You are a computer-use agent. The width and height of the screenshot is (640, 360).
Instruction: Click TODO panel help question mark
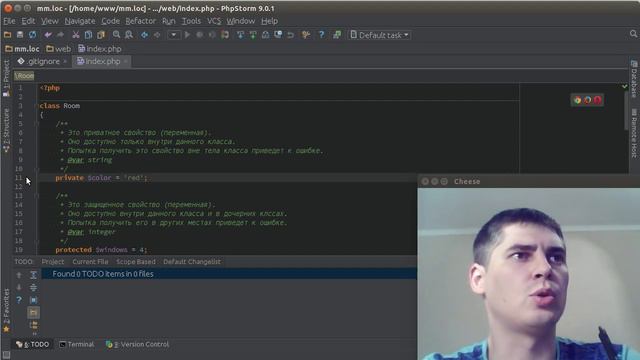pyautogui.click(x=19, y=300)
